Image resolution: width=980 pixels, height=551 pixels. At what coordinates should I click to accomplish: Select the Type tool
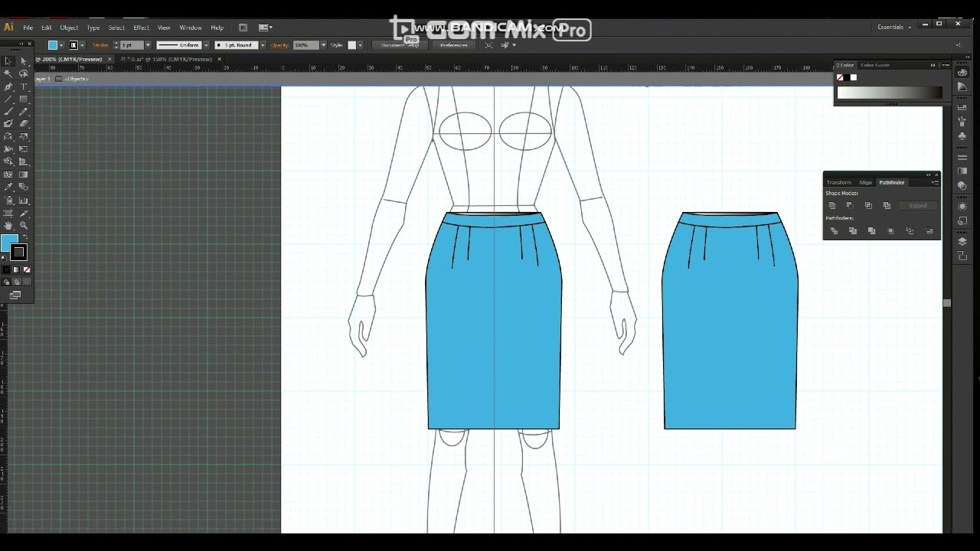(24, 87)
